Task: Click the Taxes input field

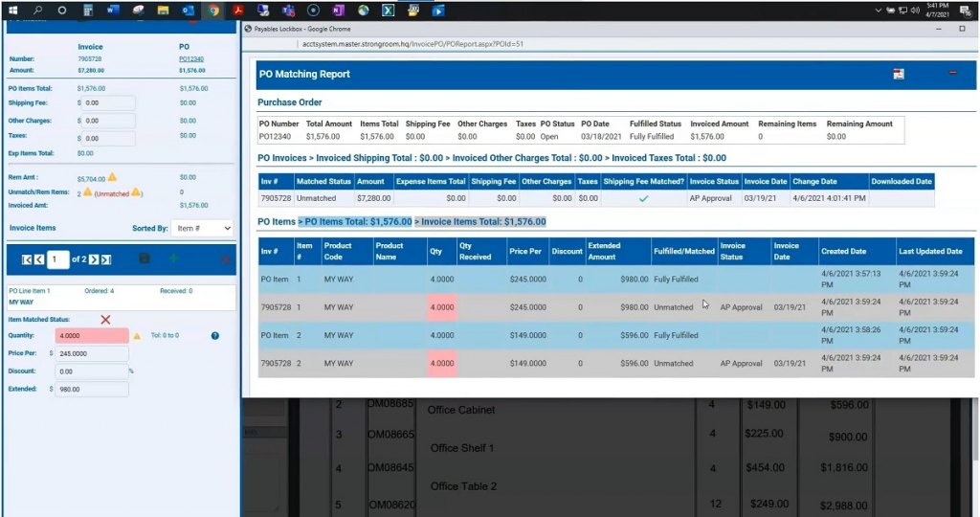Action: tap(109, 138)
